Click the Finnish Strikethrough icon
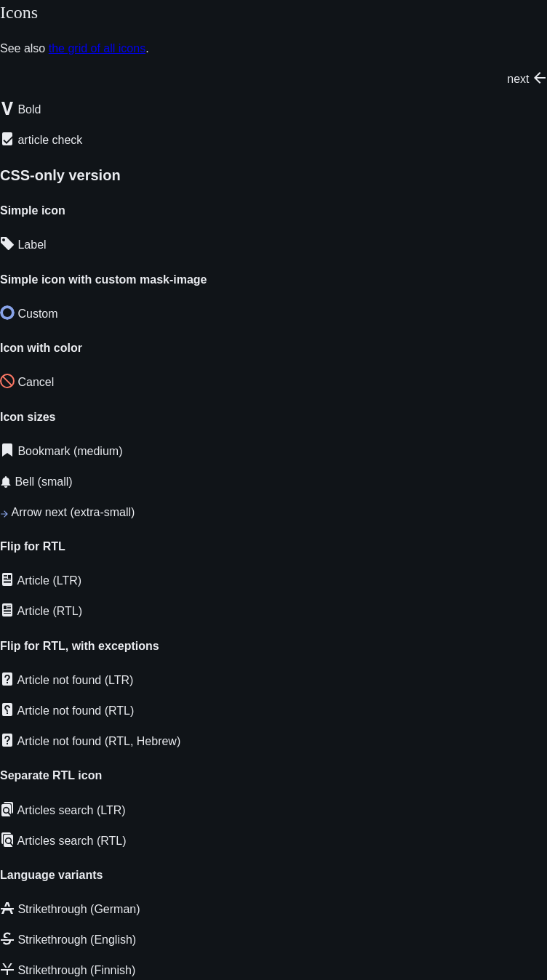Viewport: 547px width, 980px height. [x=7, y=969]
